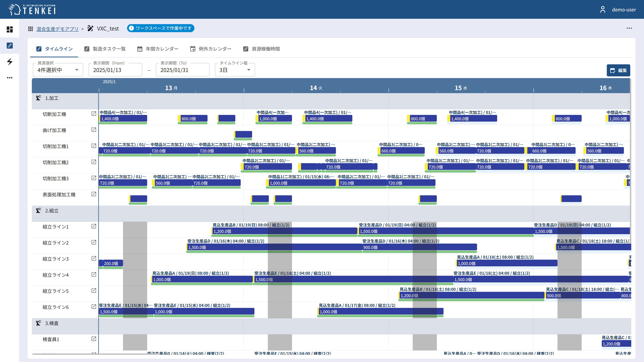Click the lightning bolt sidebar icon
This screenshot has height=362, width=644.
pyautogui.click(x=10, y=62)
